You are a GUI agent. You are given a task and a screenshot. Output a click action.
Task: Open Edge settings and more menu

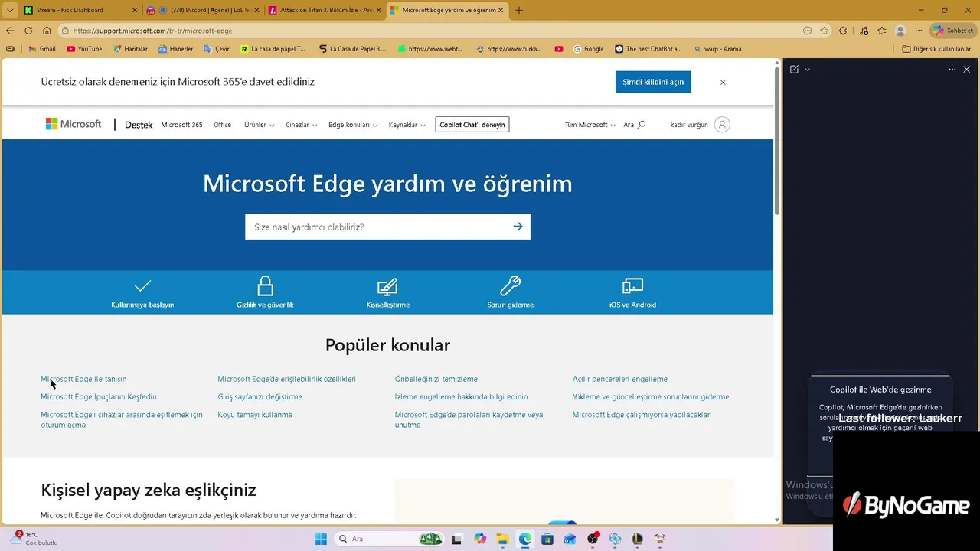[x=919, y=31]
